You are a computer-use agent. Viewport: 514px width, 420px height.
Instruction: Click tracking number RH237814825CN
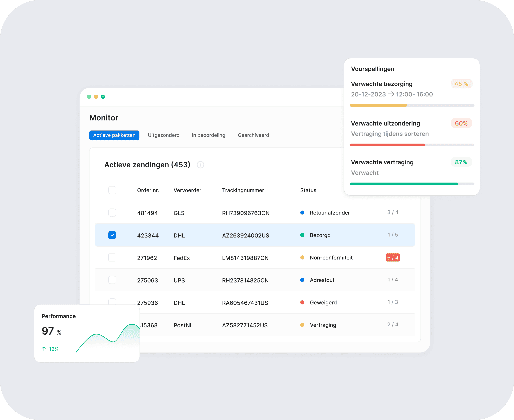point(245,280)
